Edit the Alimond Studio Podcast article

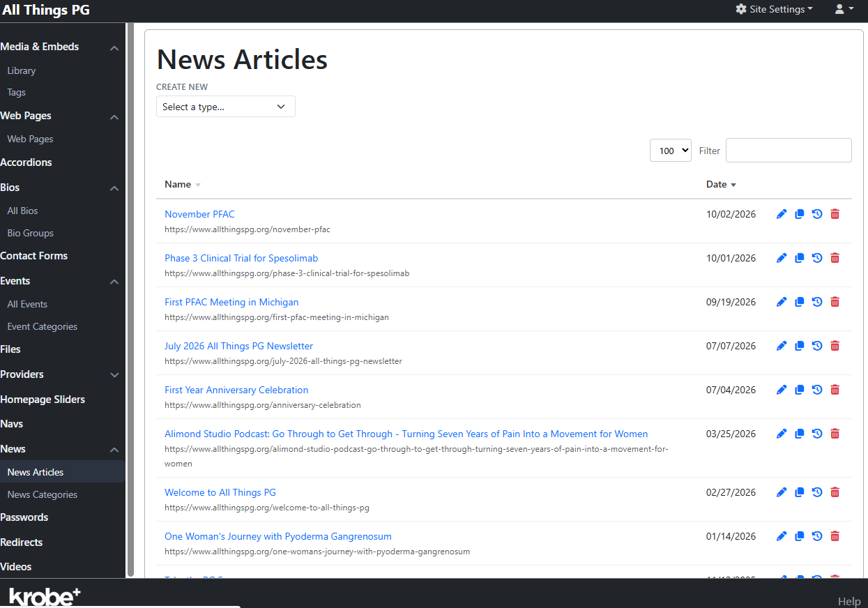coord(782,434)
